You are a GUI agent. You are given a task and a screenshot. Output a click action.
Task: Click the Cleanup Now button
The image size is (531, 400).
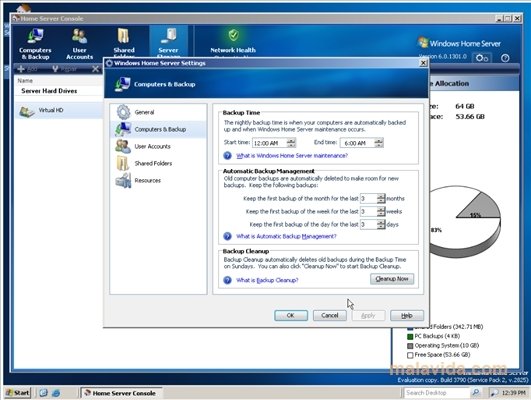click(x=392, y=279)
